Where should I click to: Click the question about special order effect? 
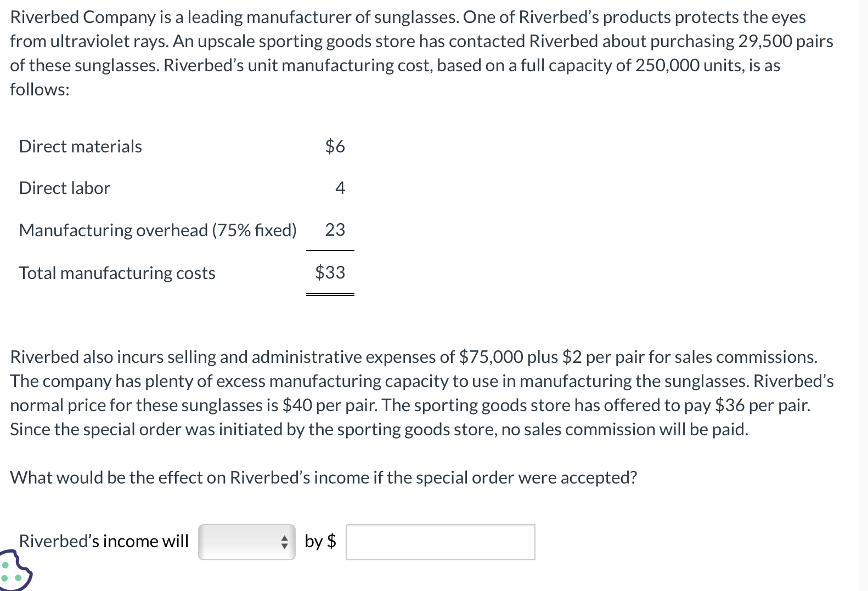click(324, 478)
